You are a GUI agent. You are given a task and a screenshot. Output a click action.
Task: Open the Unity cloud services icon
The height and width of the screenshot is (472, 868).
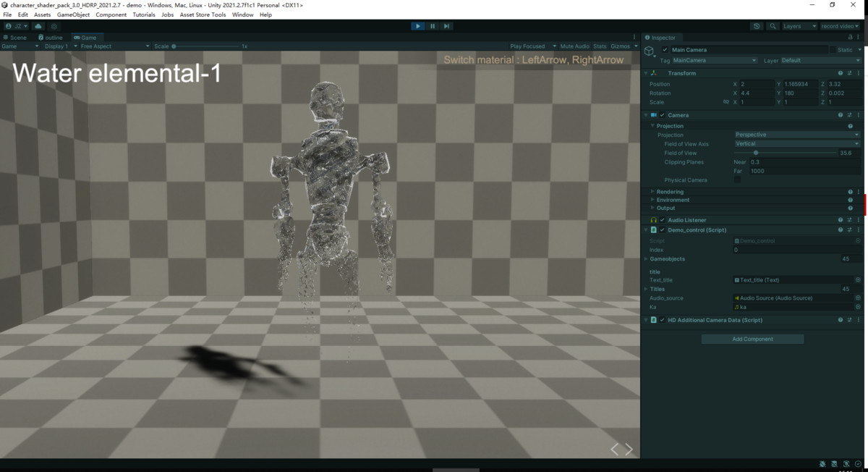pyautogui.click(x=38, y=26)
